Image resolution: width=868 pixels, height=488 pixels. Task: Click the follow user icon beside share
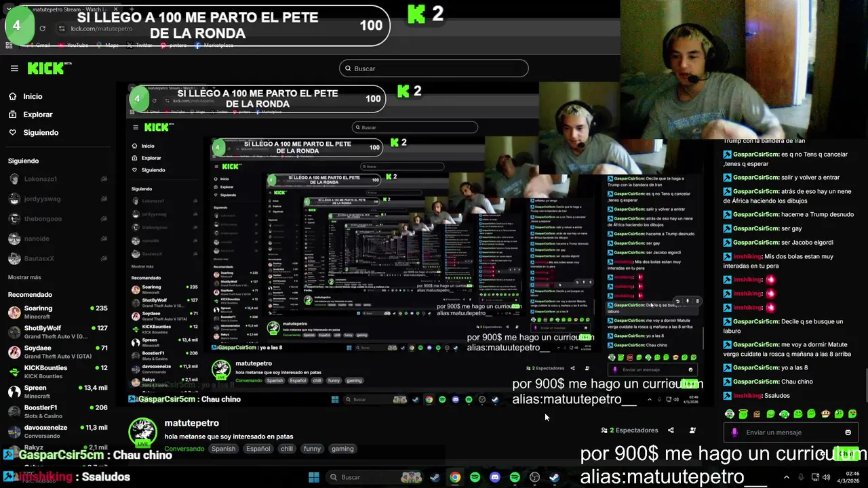(692, 430)
